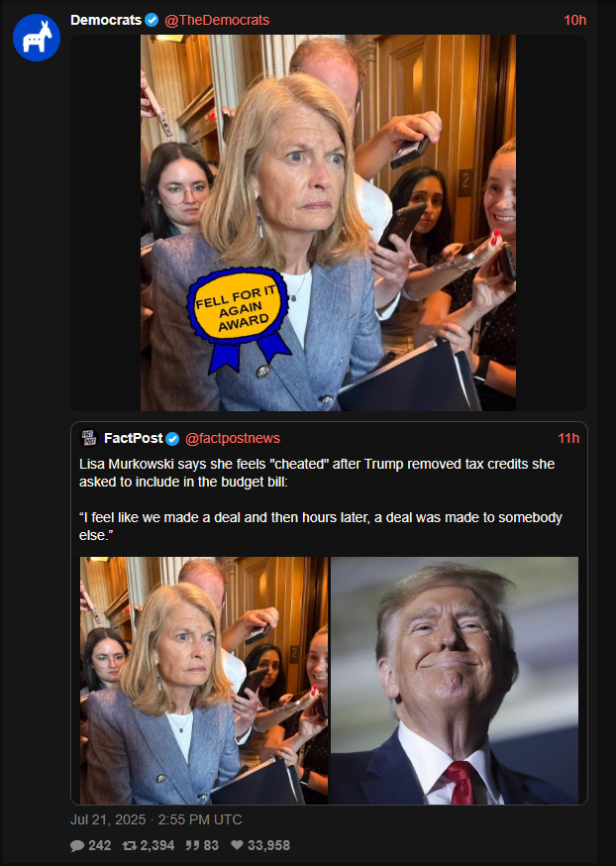Enlarge the Fell For It Again Award image
This screenshot has height=866, width=616.
coord(329,223)
